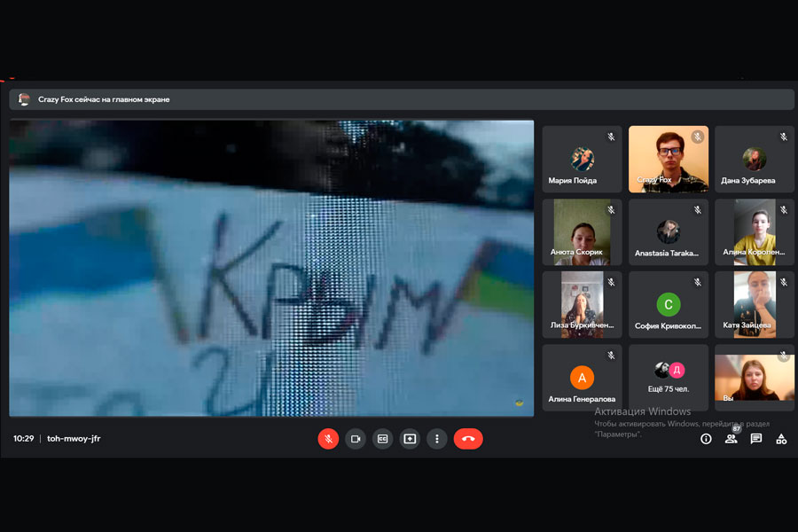Click the Crazy Fox avatar in notification bar
Image resolution: width=798 pixels, height=532 pixels.
click(x=23, y=99)
